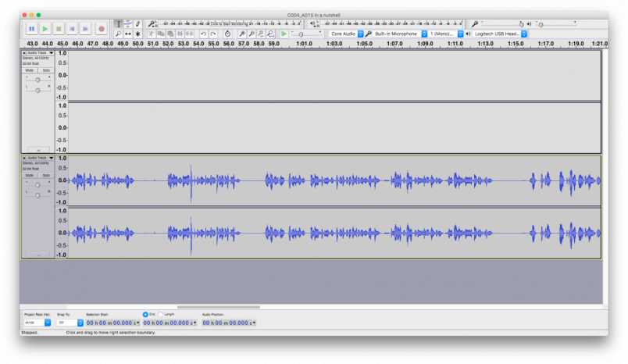Start playback with the Play button
The height and width of the screenshot is (364, 628).
point(45,29)
